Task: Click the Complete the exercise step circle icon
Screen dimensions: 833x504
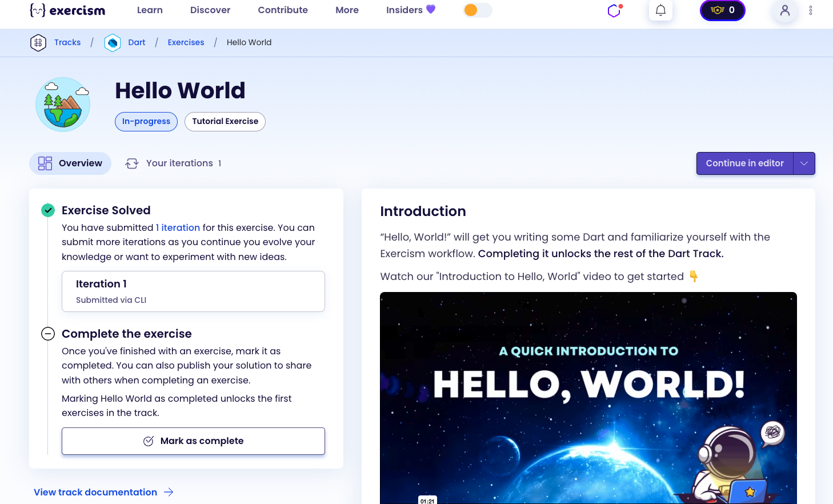Action: (x=48, y=334)
